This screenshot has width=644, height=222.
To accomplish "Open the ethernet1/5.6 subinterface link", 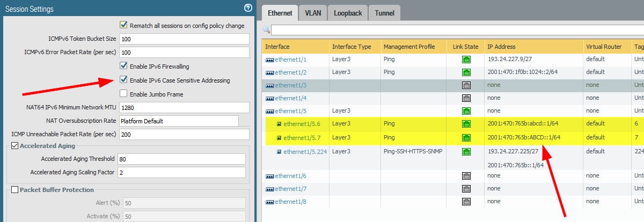I will tap(301, 124).
